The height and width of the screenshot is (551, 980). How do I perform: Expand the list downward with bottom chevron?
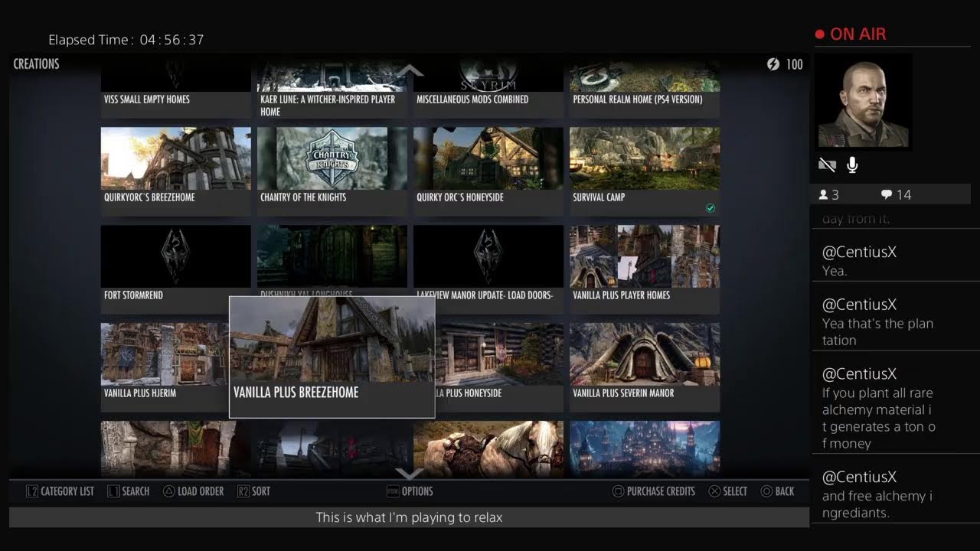(x=410, y=474)
